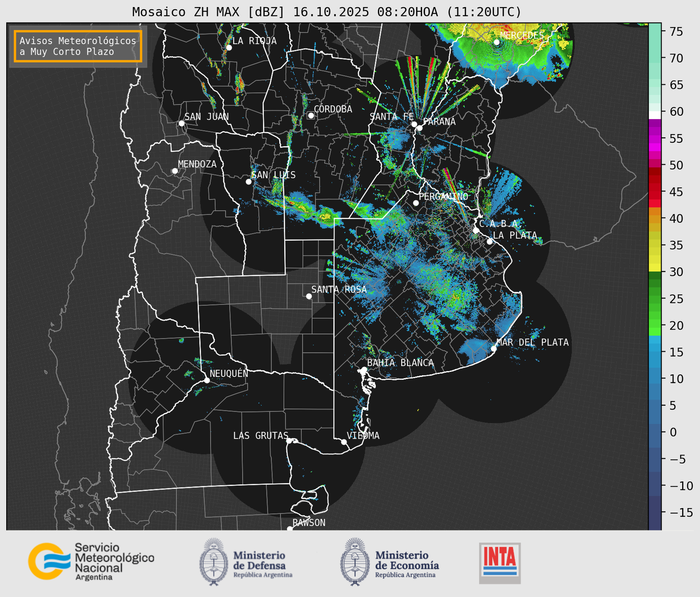Click the Viedma city marker dot

coord(344,442)
